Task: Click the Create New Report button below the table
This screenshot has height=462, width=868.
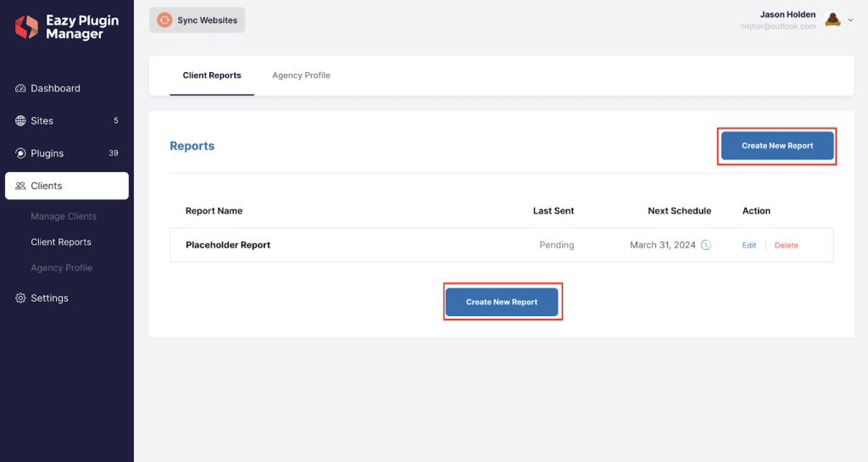Action: [502, 302]
